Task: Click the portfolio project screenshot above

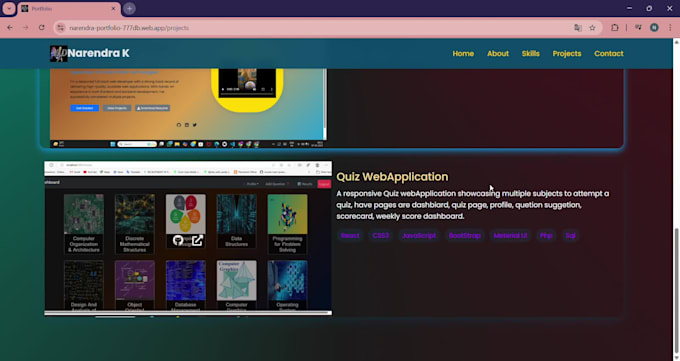Action: pos(188,108)
